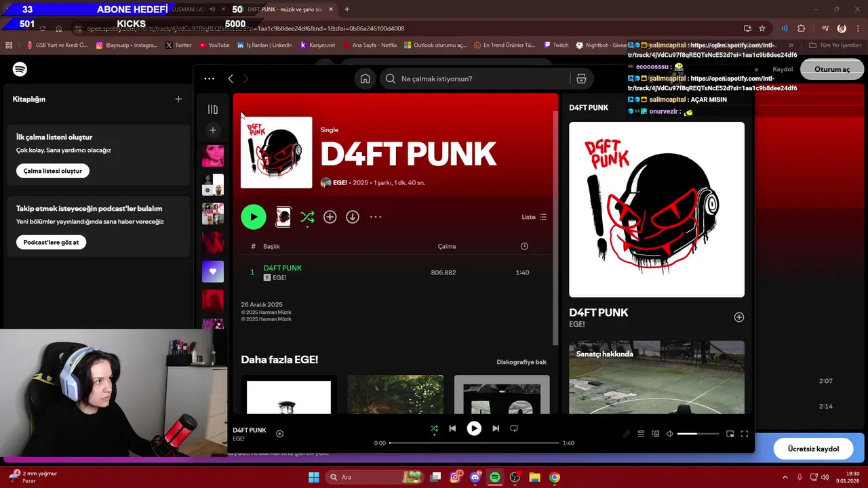
Task: Open the Liked Songs purple heart tile
Action: pyautogui.click(x=213, y=271)
